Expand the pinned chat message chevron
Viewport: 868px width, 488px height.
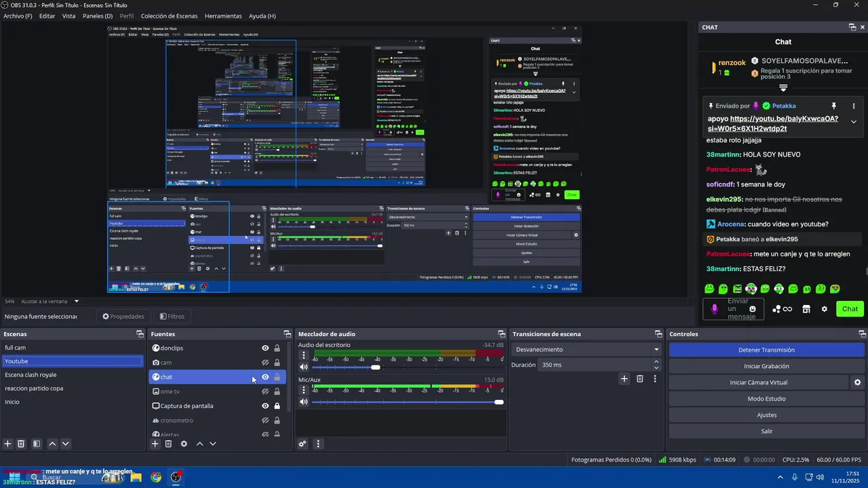[x=854, y=122]
